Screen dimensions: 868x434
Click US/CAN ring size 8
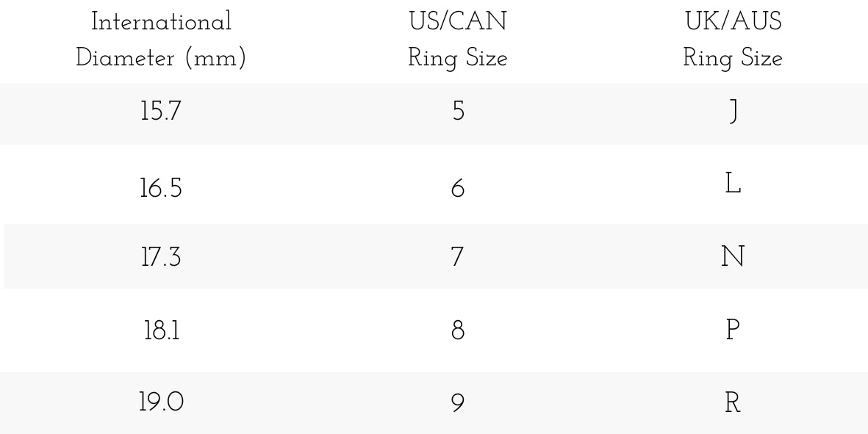pyautogui.click(x=458, y=330)
